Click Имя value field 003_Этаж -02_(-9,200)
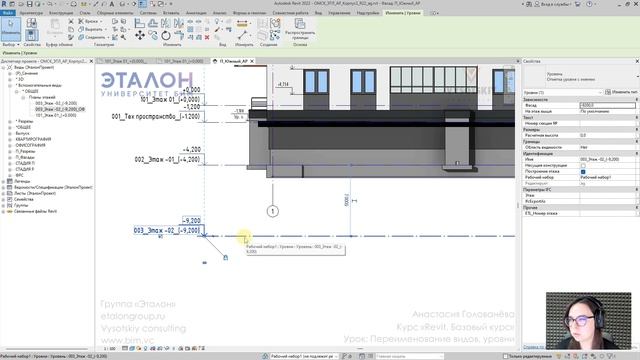The image size is (640, 360). click(607, 160)
